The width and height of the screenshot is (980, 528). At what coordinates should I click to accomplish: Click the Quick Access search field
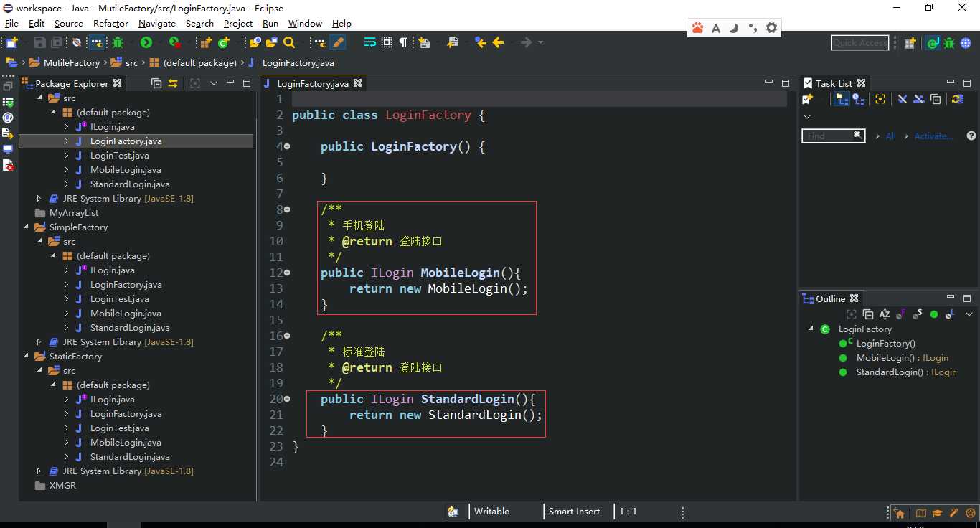859,43
